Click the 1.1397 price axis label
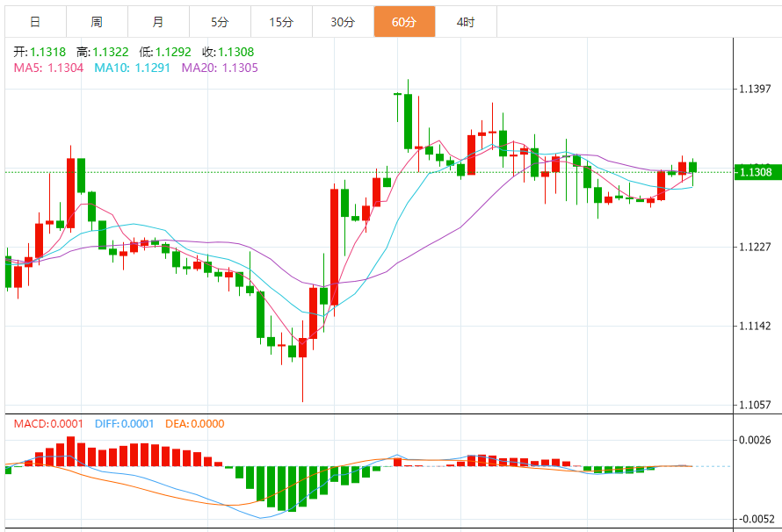The height and width of the screenshot is (532, 782). click(x=755, y=90)
